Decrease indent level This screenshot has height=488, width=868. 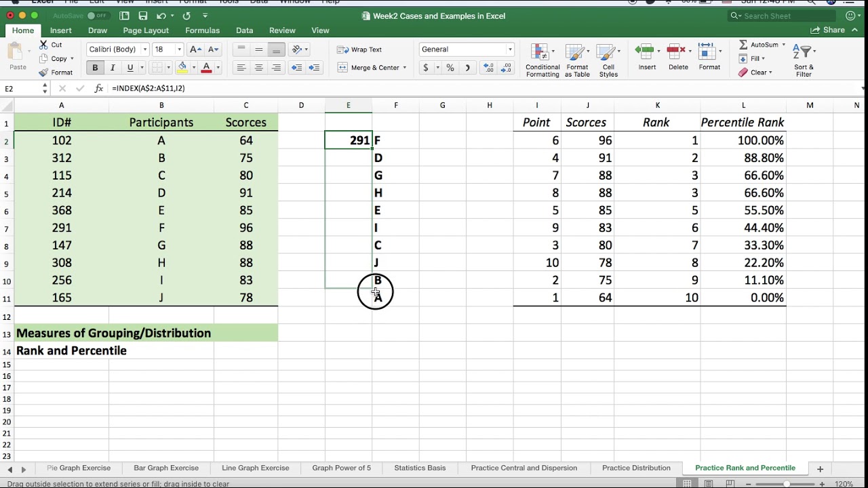[296, 68]
